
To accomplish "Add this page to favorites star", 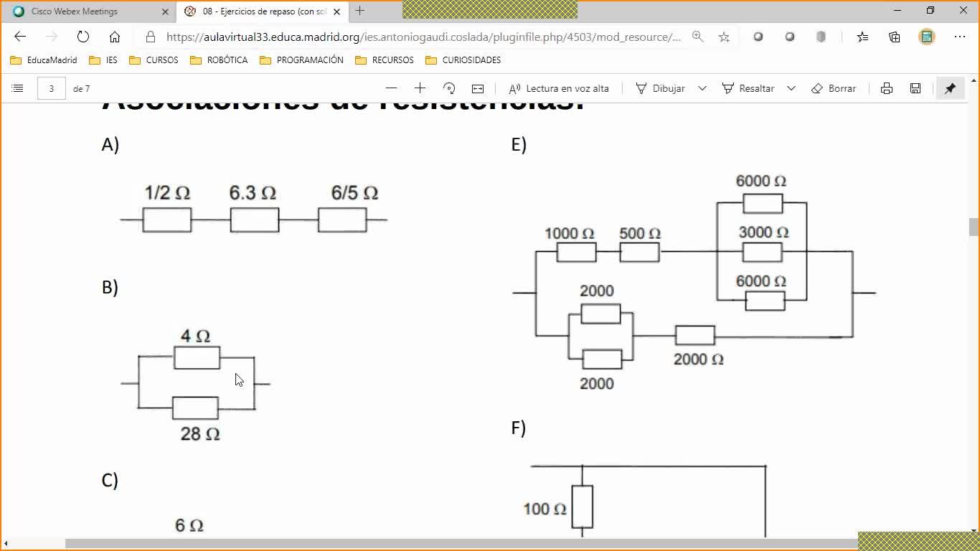I will 724,37.
